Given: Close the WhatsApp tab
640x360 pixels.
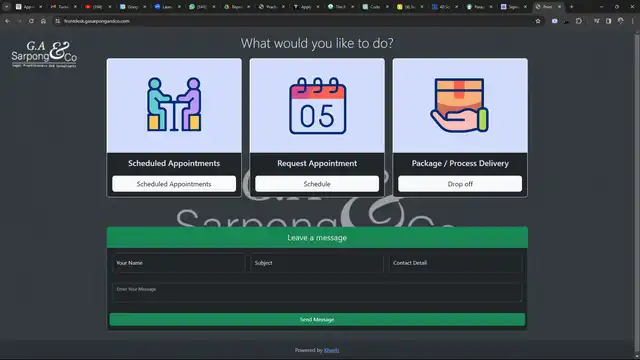Looking at the screenshot, I should coord(214,7).
